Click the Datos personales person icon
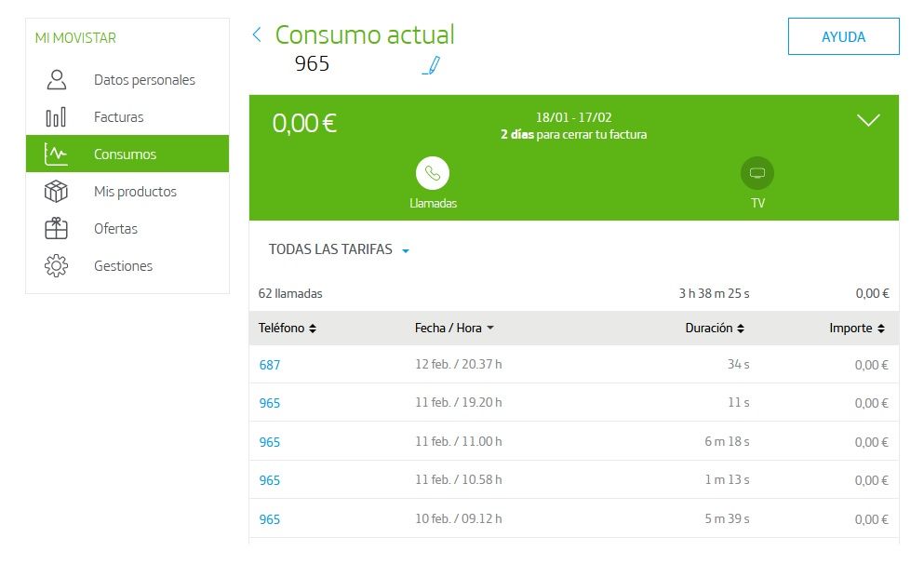This screenshot has height=564, width=924. click(x=57, y=80)
